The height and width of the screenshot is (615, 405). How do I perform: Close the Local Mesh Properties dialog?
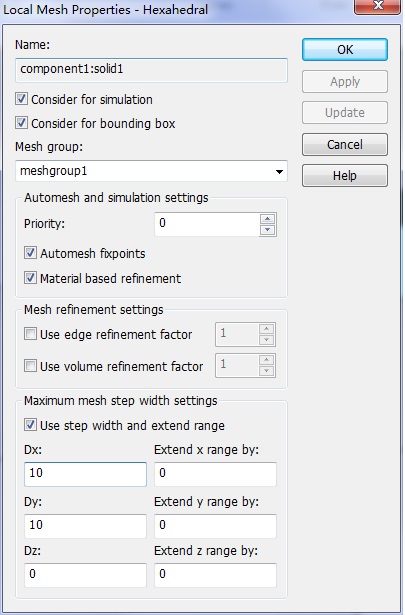pos(377,6)
